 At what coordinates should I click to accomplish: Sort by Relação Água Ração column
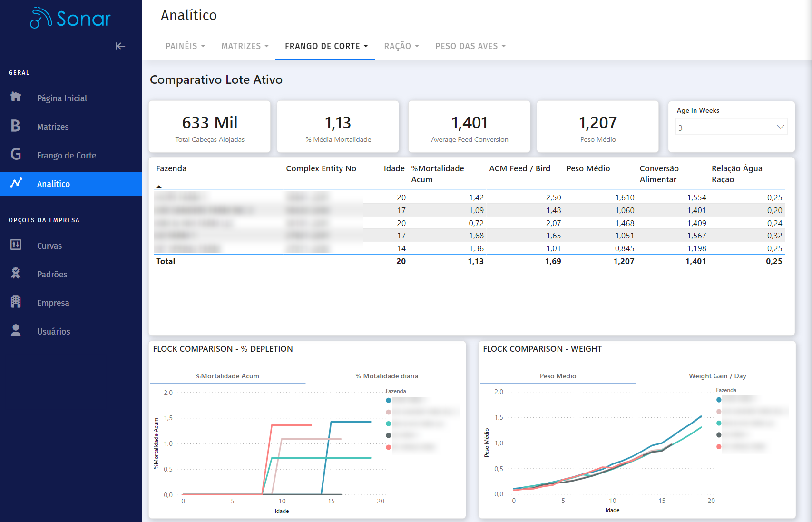(737, 174)
